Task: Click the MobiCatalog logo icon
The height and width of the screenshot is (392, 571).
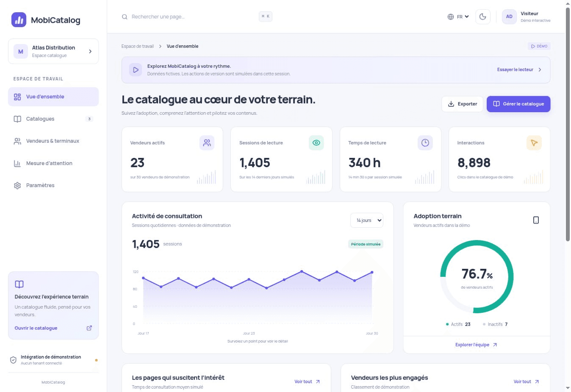Action: coord(19,20)
